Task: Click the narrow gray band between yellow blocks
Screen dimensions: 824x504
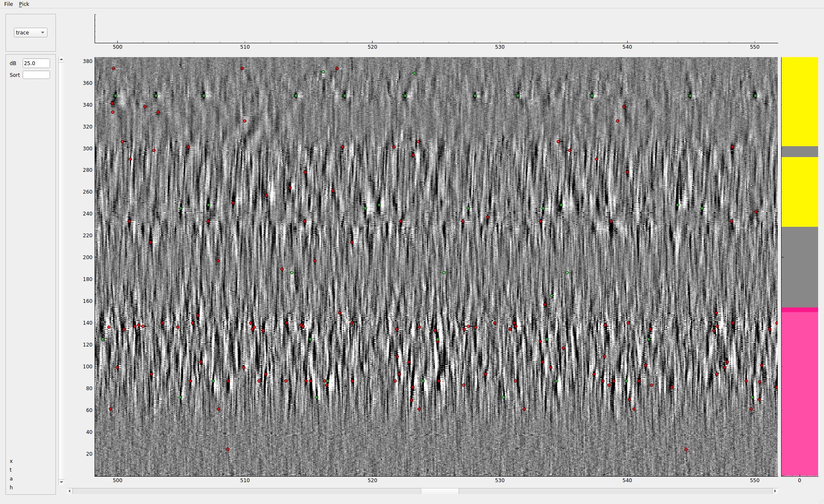Action: click(799, 151)
